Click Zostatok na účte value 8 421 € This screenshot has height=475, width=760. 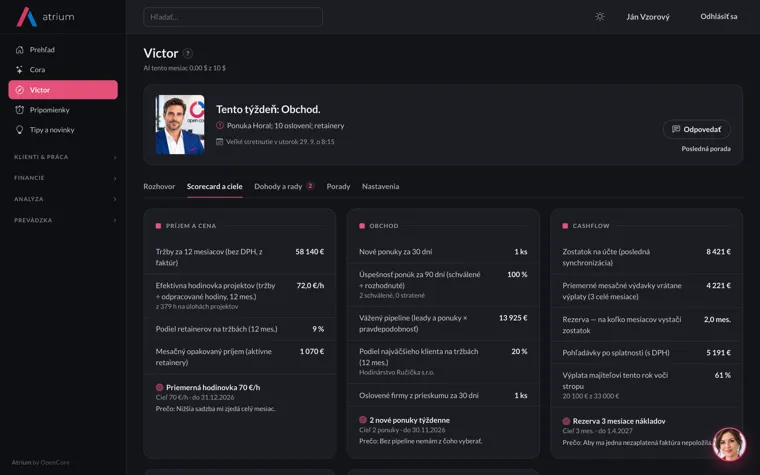pos(718,252)
